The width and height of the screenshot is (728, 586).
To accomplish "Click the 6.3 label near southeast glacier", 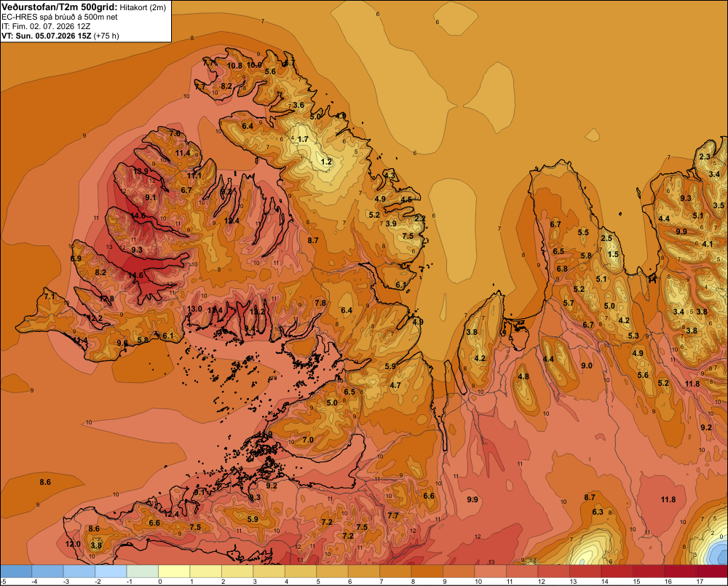I will click(x=598, y=512).
